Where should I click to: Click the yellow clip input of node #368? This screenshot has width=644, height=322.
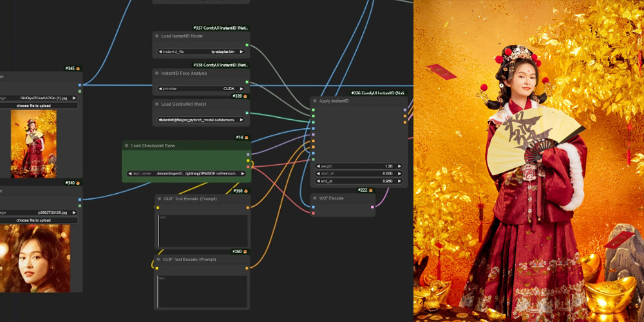157,207
